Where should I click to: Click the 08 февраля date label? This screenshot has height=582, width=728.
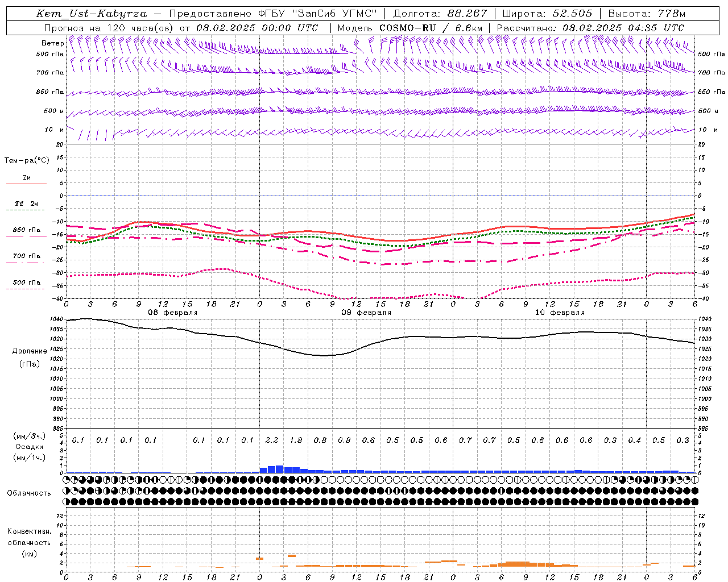173,313
